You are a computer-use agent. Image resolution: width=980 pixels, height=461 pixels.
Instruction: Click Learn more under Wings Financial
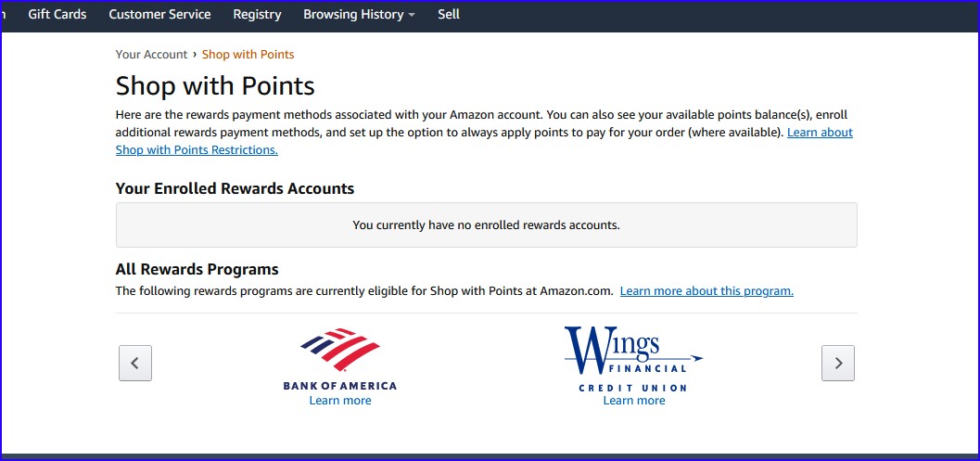coord(634,401)
